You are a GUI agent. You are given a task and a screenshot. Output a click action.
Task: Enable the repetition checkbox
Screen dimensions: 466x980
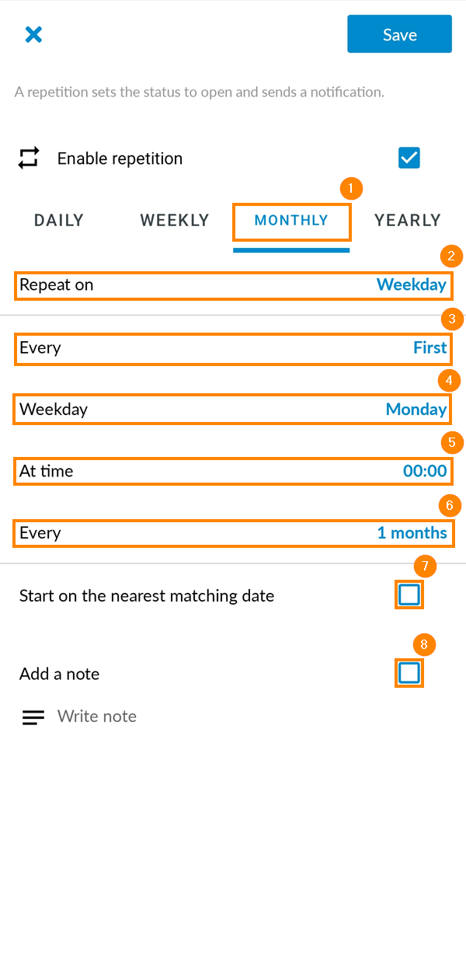409,158
